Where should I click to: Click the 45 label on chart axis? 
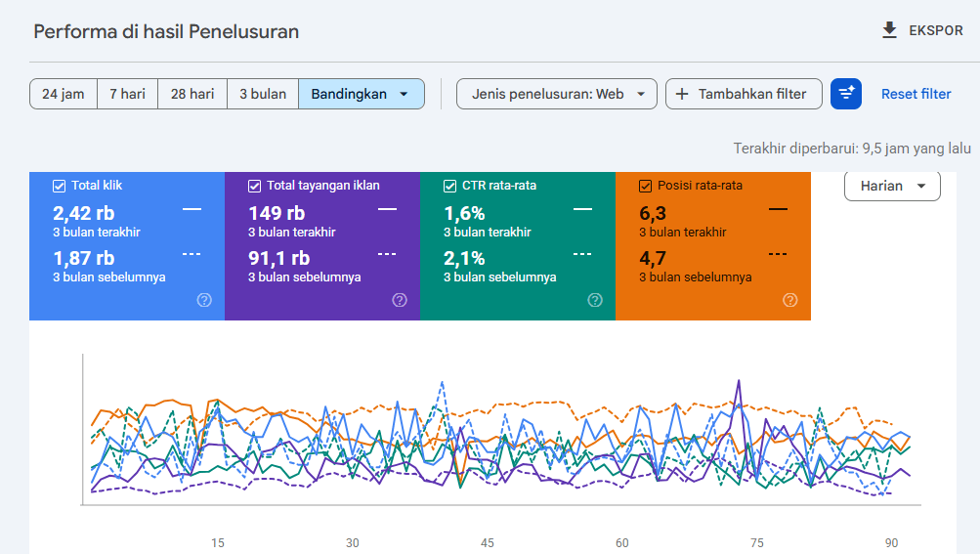click(488, 542)
